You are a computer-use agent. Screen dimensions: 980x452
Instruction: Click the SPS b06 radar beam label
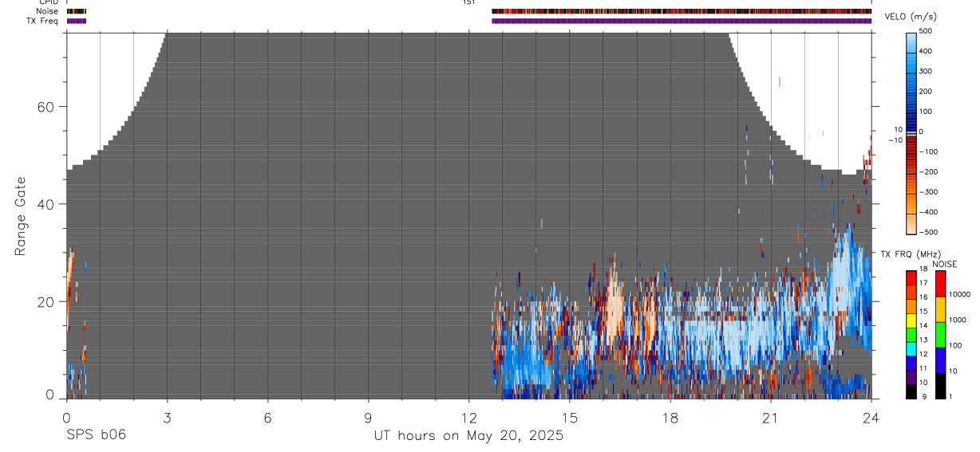(97, 435)
